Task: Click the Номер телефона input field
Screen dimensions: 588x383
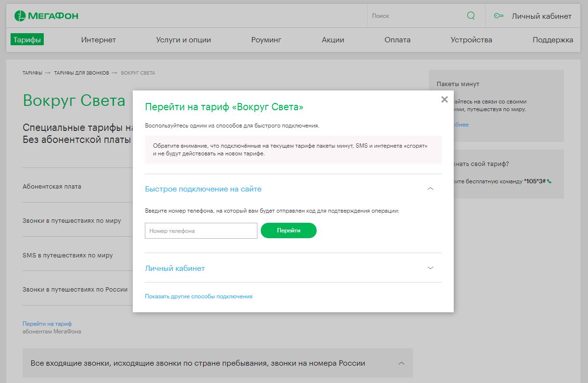Action: click(201, 231)
